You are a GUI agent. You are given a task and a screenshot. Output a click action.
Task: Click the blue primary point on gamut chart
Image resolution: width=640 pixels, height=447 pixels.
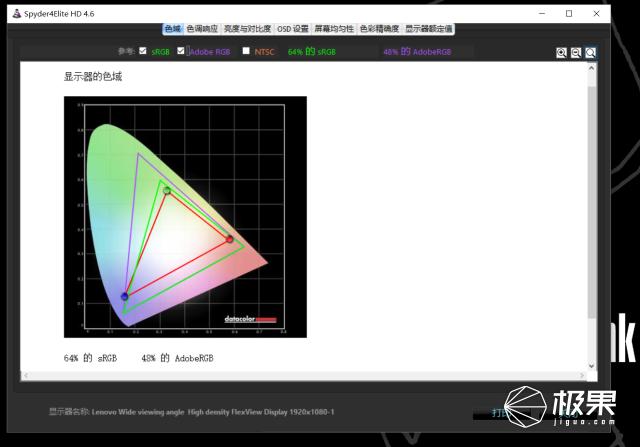pos(124,296)
